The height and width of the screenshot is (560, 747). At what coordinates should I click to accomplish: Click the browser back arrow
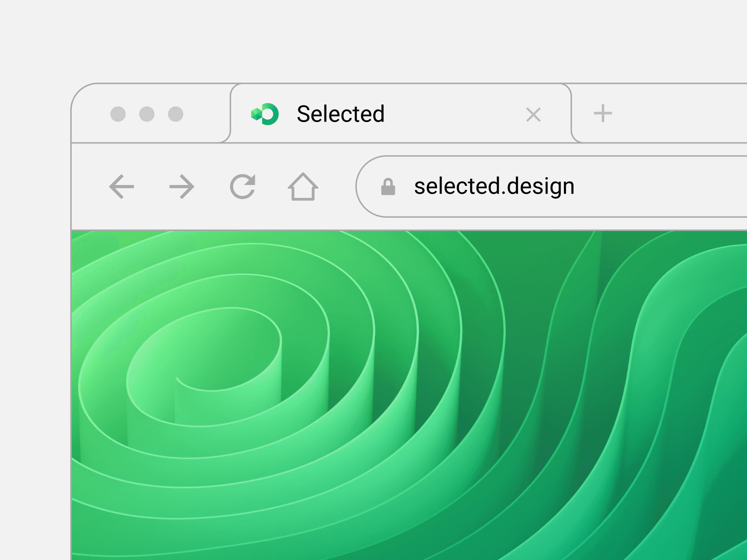pyautogui.click(x=122, y=187)
